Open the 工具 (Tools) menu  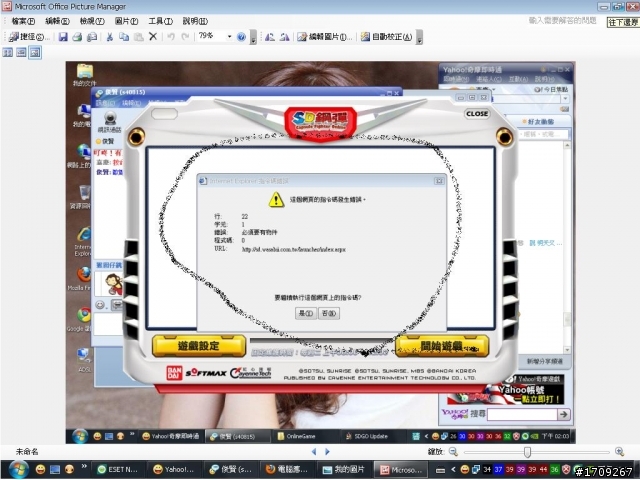pos(160,21)
